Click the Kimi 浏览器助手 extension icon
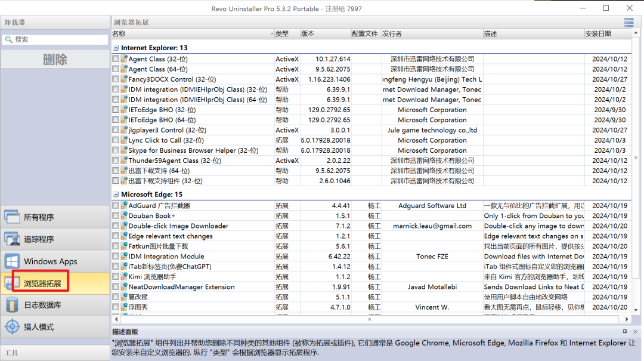 coord(124,277)
